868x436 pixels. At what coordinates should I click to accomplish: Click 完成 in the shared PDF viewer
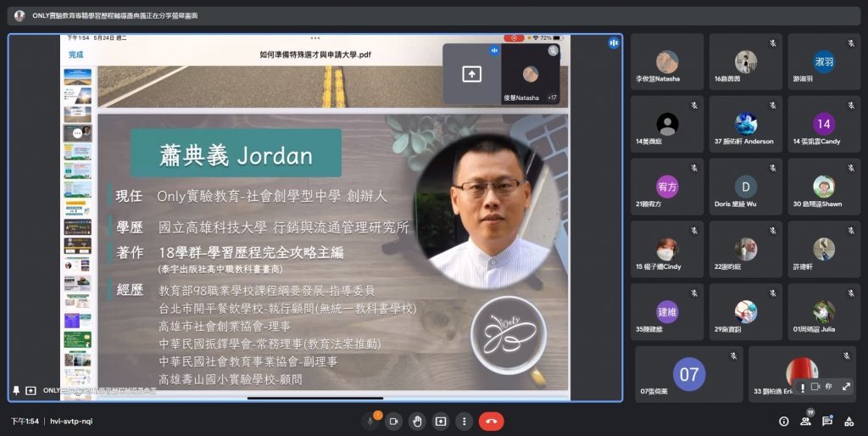(75, 54)
